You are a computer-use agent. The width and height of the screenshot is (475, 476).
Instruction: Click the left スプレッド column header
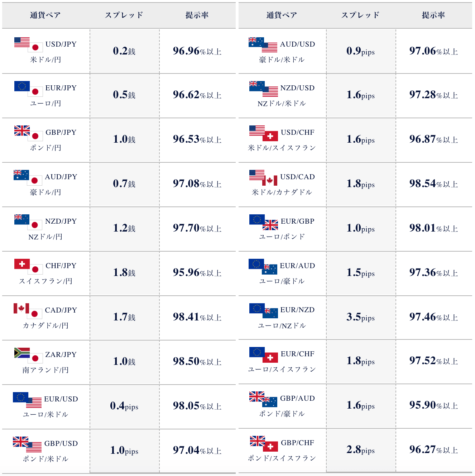124,15
